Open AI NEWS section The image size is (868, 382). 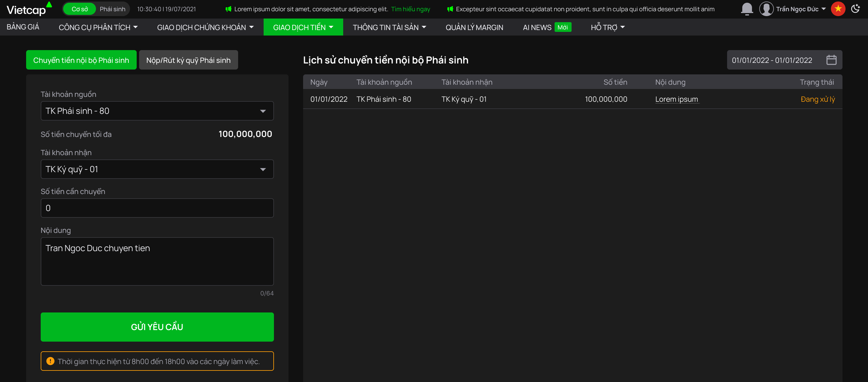[537, 27]
